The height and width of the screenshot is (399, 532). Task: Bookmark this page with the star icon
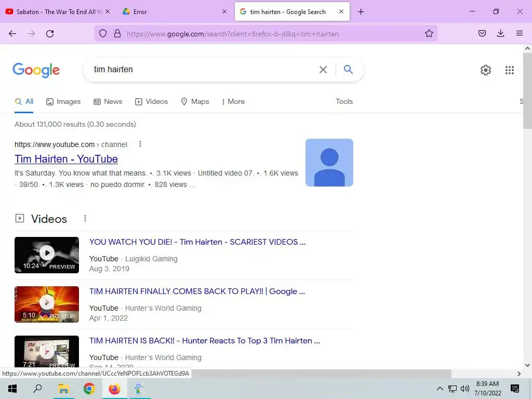429,33
